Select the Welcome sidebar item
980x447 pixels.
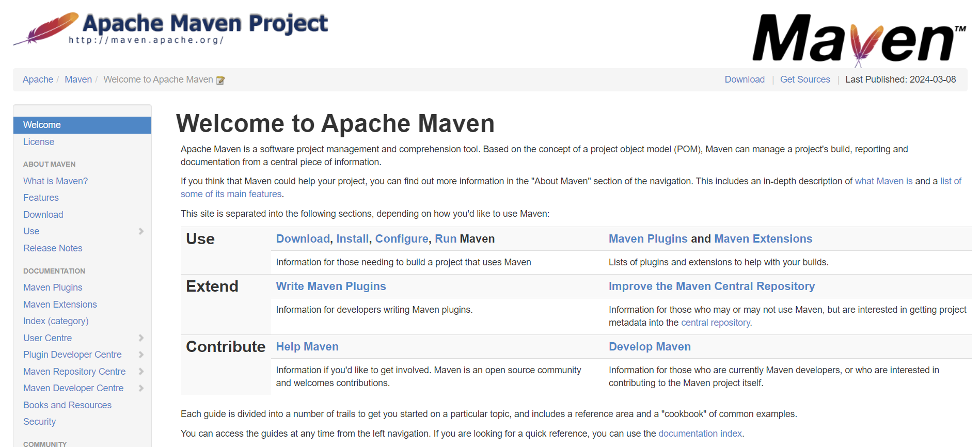[x=82, y=125]
